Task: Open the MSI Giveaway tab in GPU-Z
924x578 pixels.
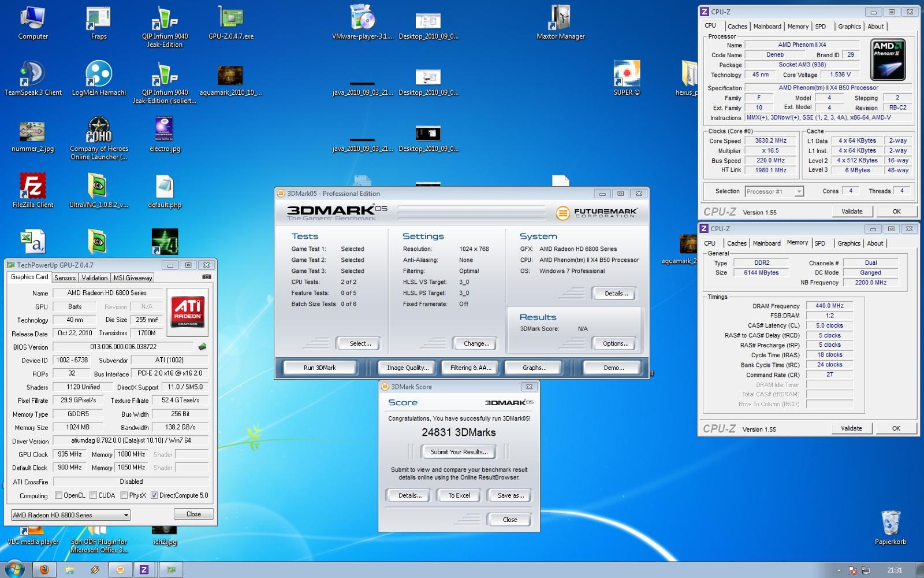Action: point(133,278)
